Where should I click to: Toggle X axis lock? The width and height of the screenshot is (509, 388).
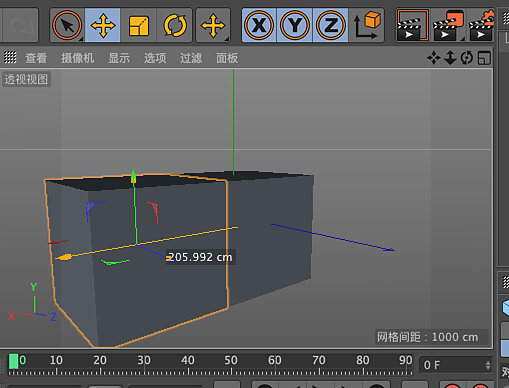tap(259, 25)
